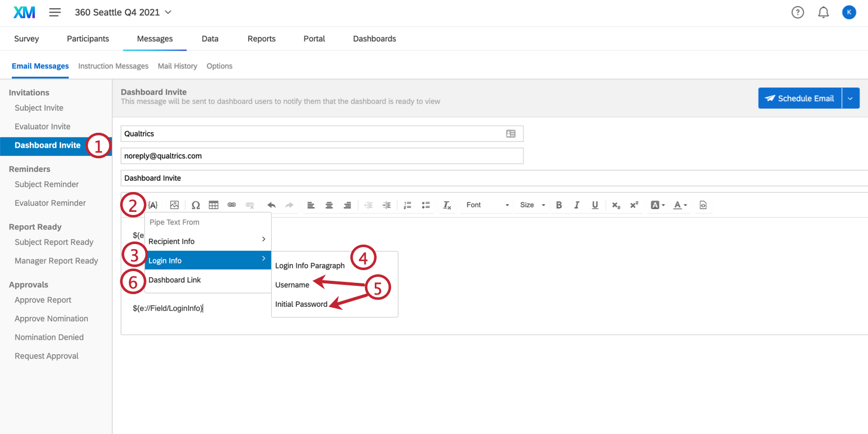Undo the last edit
The image size is (868, 434).
(272, 205)
